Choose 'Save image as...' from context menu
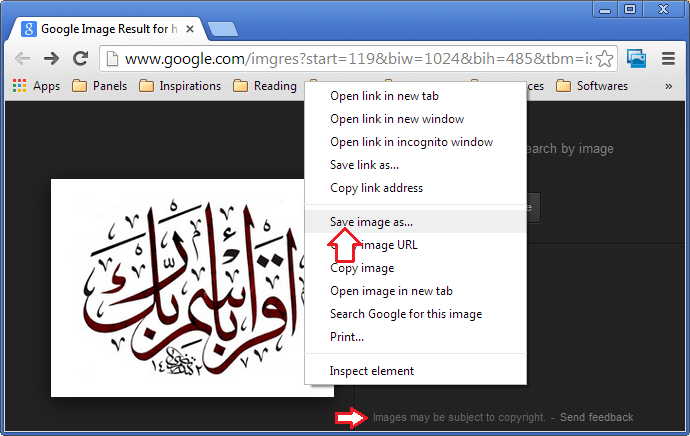Image resolution: width=690 pixels, height=436 pixels. click(x=371, y=222)
